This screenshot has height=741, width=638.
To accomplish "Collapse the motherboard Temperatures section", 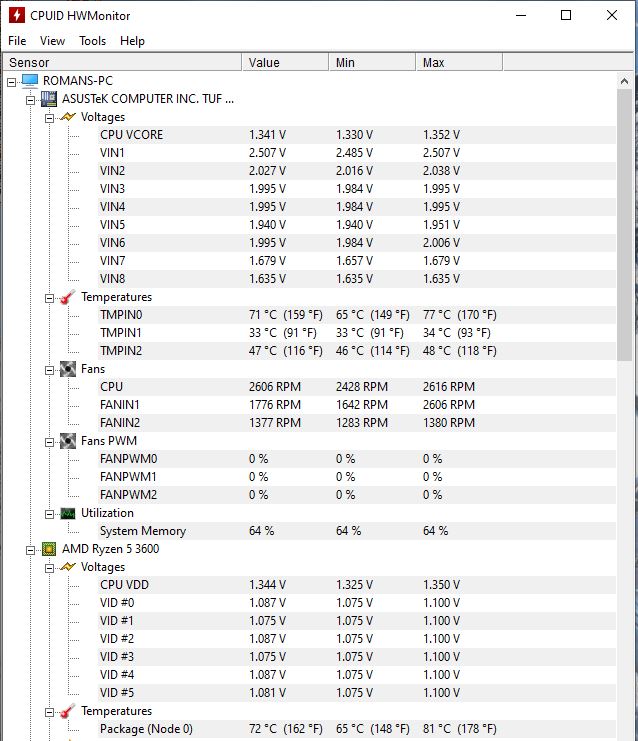I will pyautogui.click(x=50, y=298).
